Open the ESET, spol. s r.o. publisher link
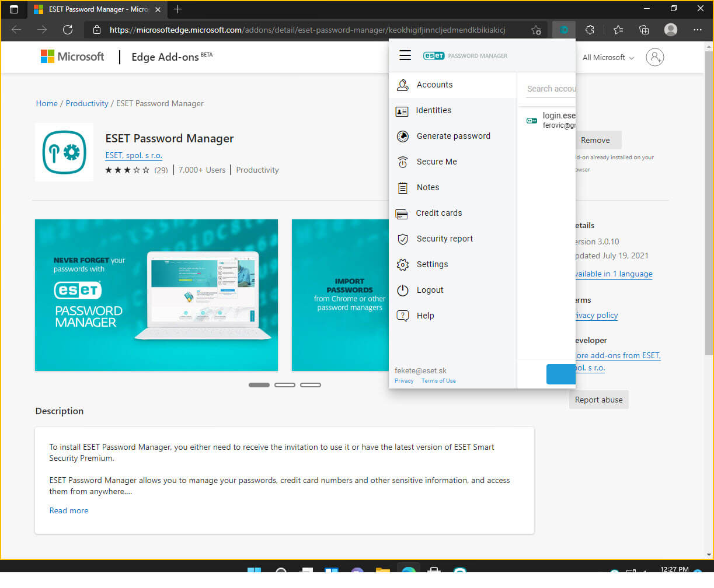The image size is (714, 588). point(134,156)
